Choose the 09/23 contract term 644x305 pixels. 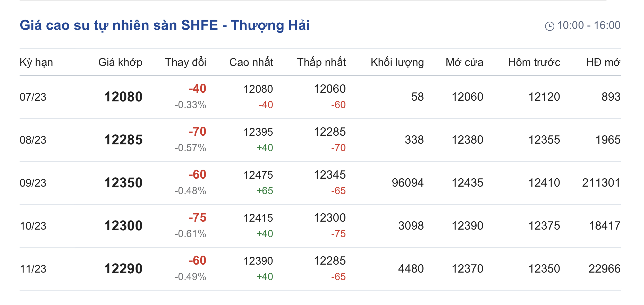[x=33, y=183]
